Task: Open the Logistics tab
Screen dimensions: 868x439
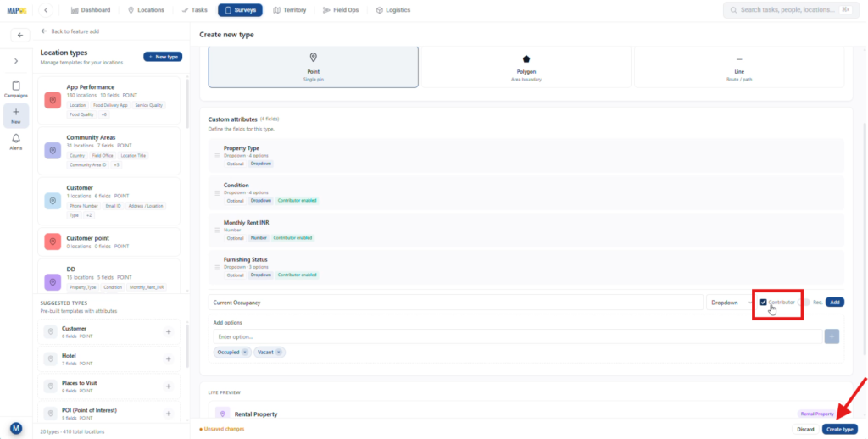Action: 393,10
